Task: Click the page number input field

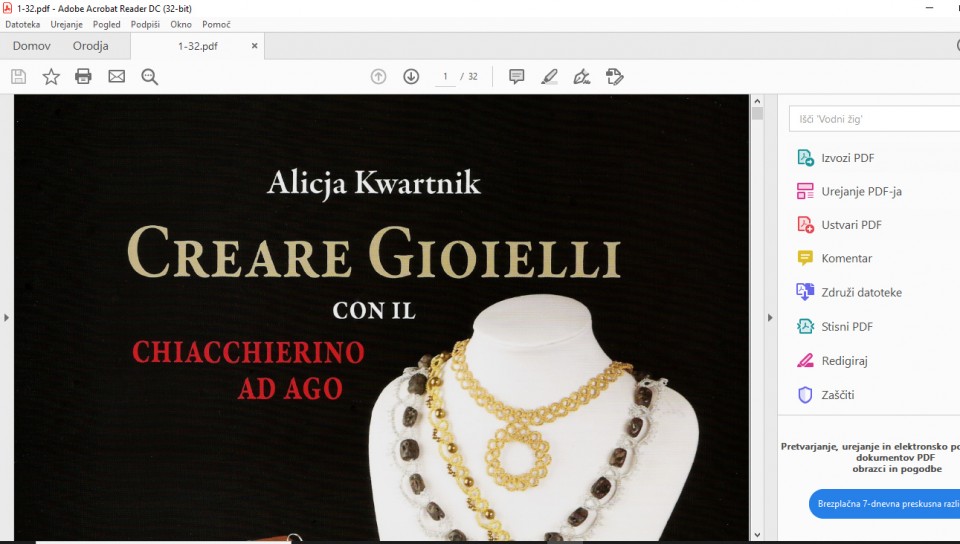Action: pos(445,76)
